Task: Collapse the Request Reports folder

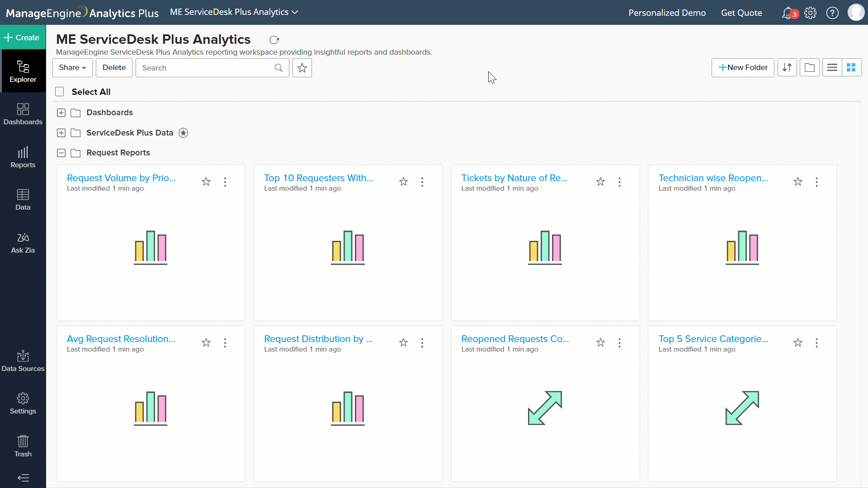Action: [61, 153]
